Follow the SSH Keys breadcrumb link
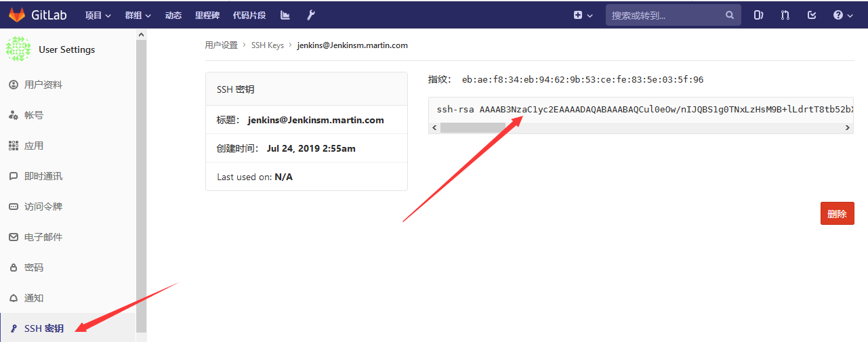The width and height of the screenshot is (868, 342). click(268, 45)
